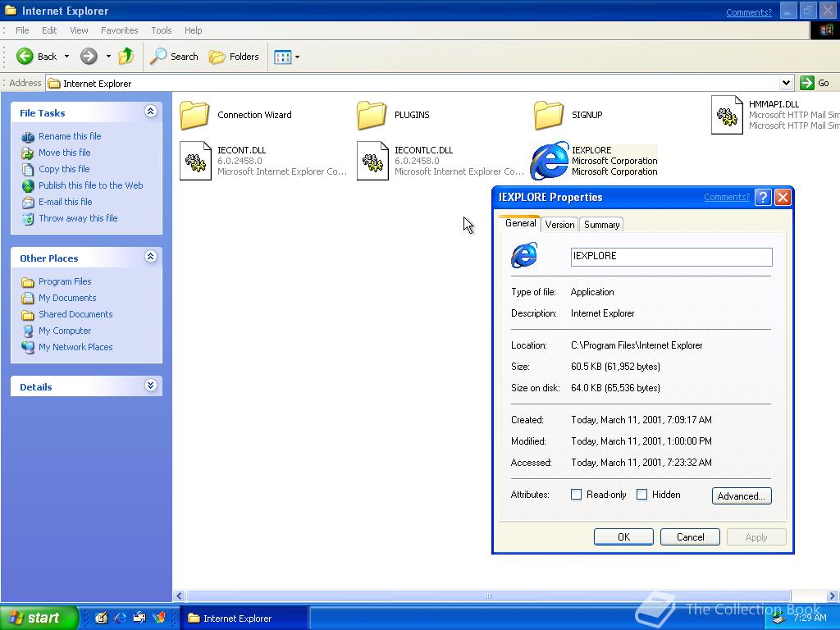Image resolution: width=840 pixels, height=630 pixels.
Task: Click the Back arrow icon
Action: (25, 57)
